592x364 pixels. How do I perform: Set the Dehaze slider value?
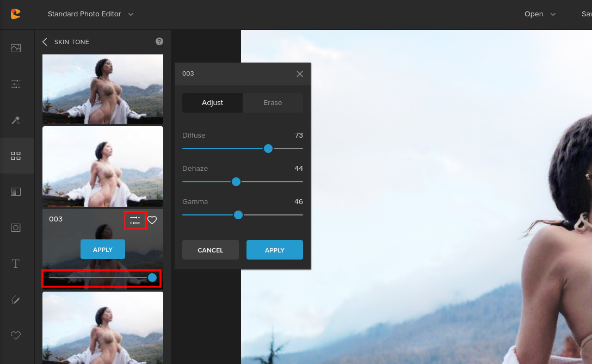click(x=236, y=182)
